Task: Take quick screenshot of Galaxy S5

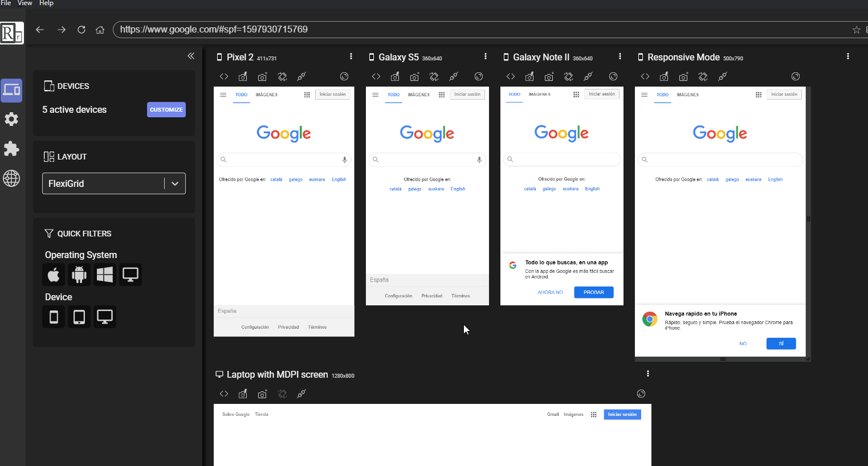Action: point(395,76)
